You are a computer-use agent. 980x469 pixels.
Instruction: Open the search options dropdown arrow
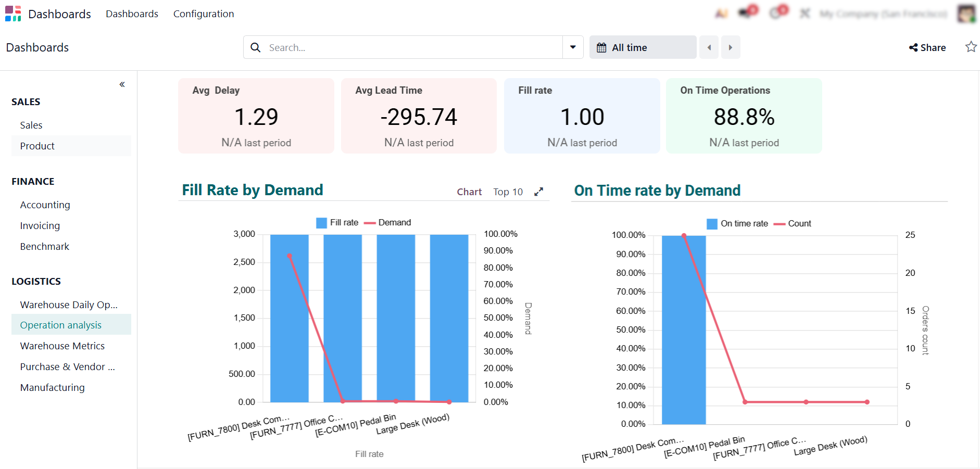click(573, 47)
